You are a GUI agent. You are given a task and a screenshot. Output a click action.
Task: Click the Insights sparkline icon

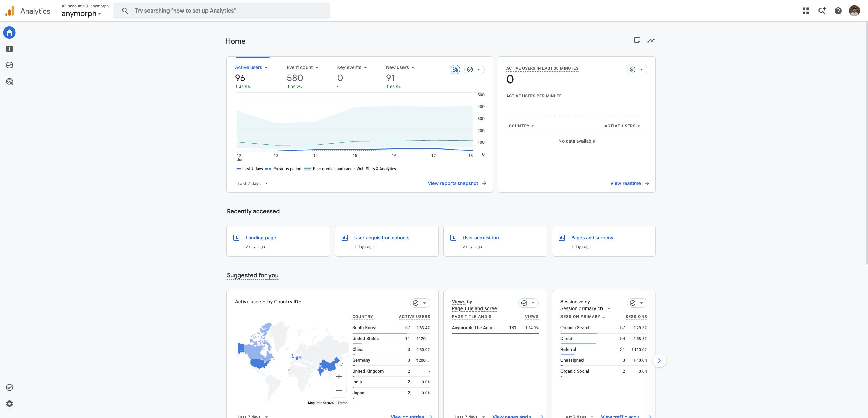tap(651, 40)
